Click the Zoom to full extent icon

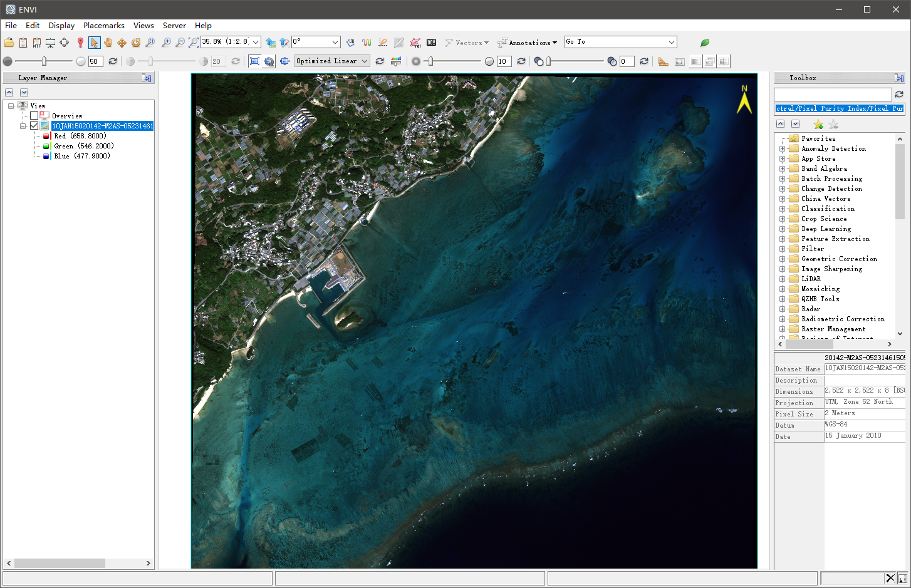click(x=194, y=43)
